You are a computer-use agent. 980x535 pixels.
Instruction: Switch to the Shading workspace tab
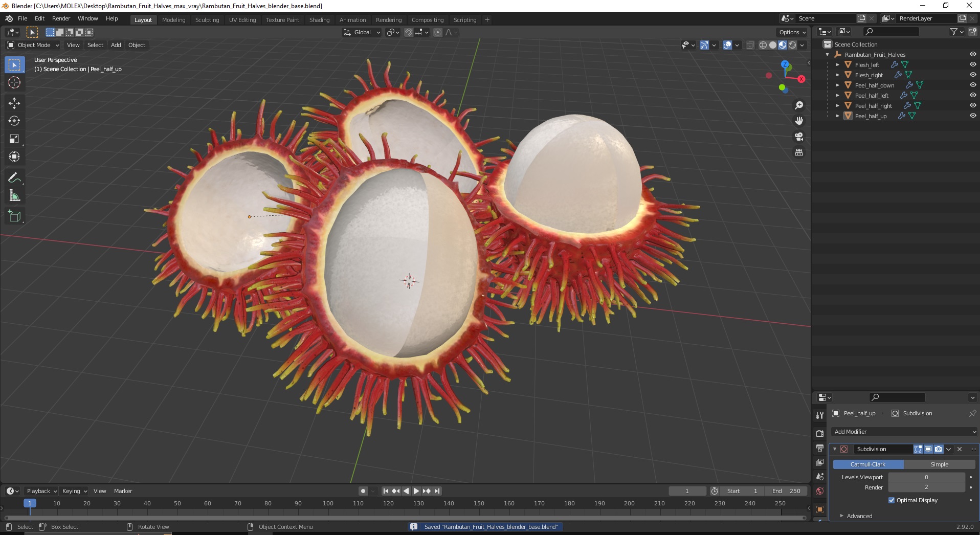click(x=319, y=20)
